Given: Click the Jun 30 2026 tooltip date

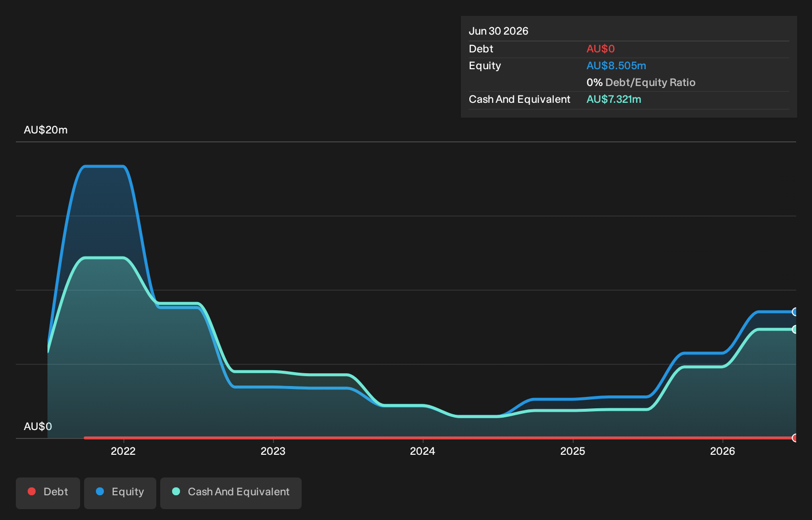Looking at the screenshot, I should coord(498,31).
